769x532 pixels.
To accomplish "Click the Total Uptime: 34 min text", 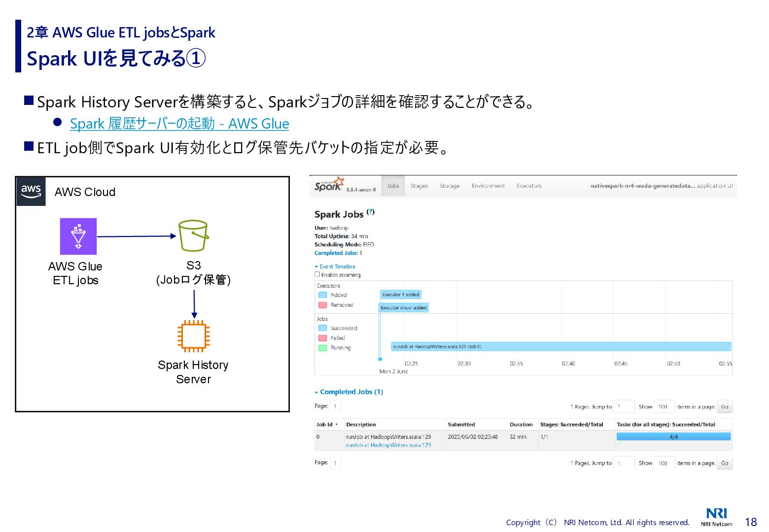I will pos(341,236).
